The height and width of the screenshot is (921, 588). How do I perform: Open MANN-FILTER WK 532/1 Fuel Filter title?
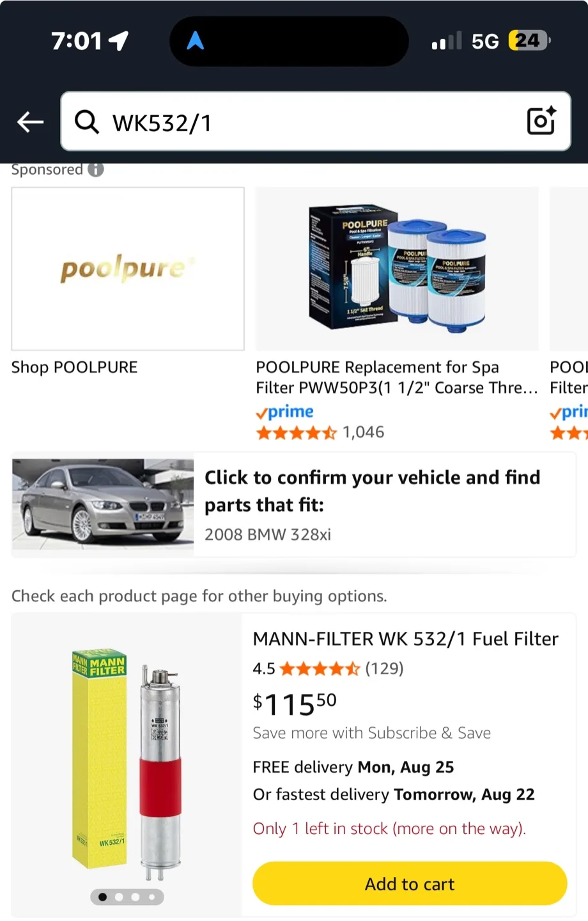[405, 639]
